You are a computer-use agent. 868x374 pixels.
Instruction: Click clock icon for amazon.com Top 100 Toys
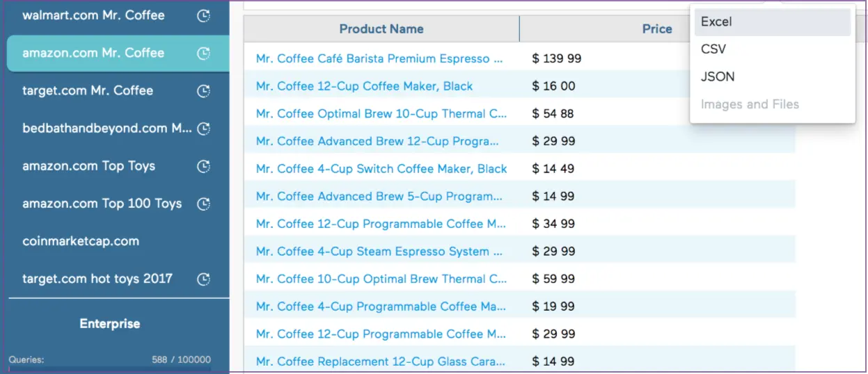tap(203, 204)
